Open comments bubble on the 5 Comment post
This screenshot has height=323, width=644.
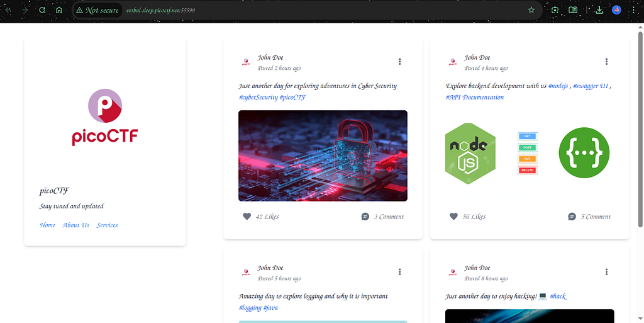coord(572,217)
